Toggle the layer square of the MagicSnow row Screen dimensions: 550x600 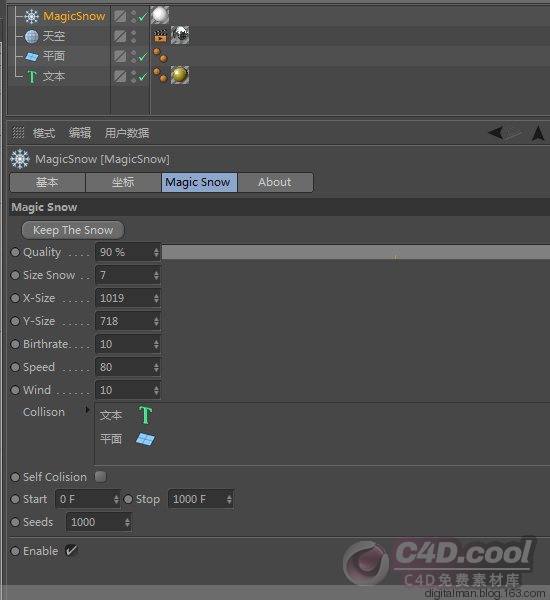click(120, 16)
